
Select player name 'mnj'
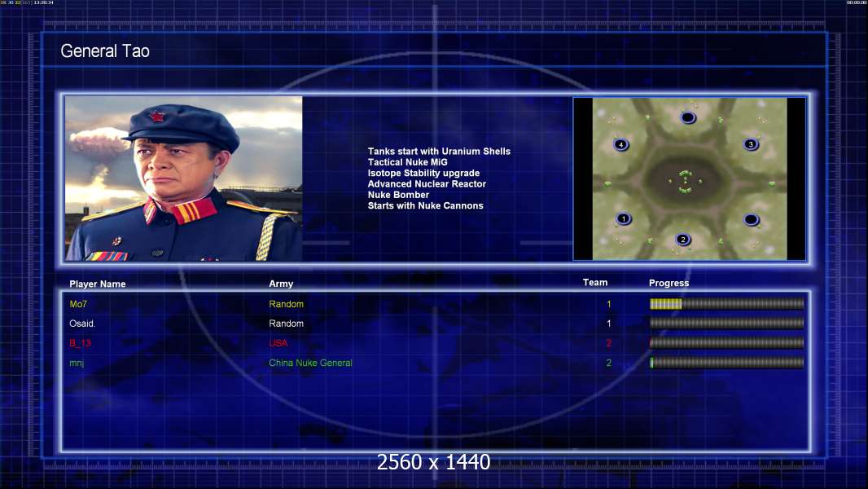(x=77, y=363)
